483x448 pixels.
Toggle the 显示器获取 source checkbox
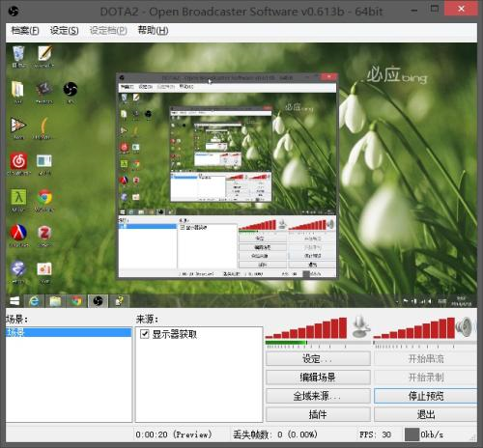tap(145, 334)
